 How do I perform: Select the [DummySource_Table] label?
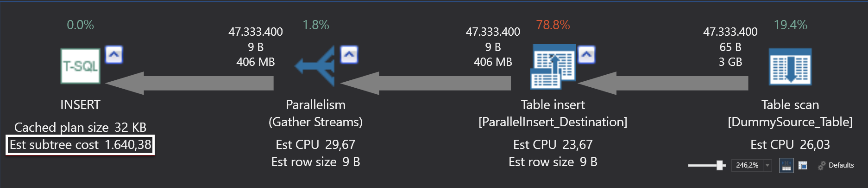pyautogui.click(x=790, y=122)
